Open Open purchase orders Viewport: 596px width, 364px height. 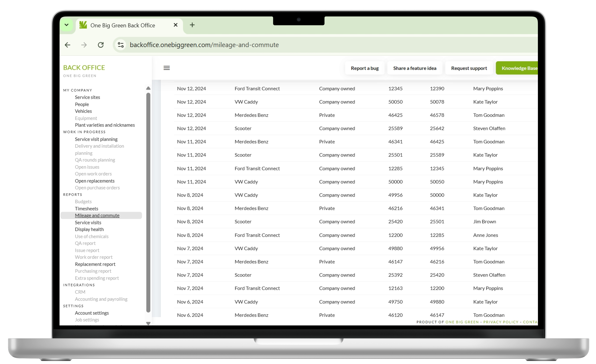97,188
